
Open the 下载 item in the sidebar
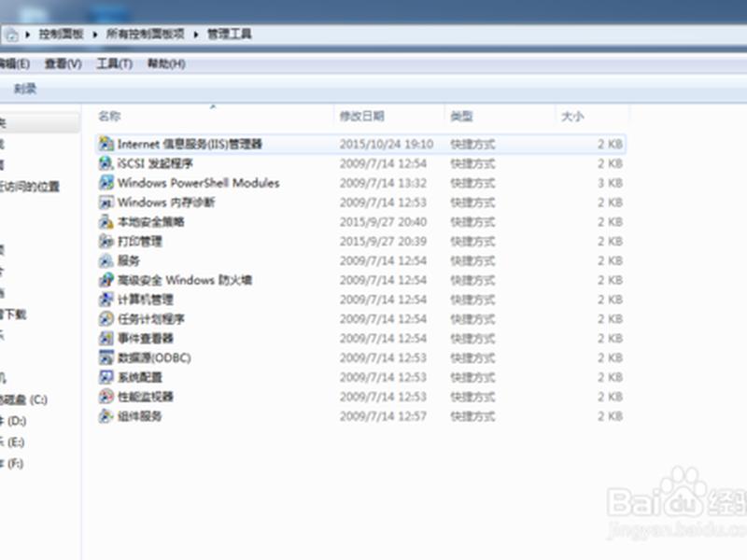pos(13,315)
